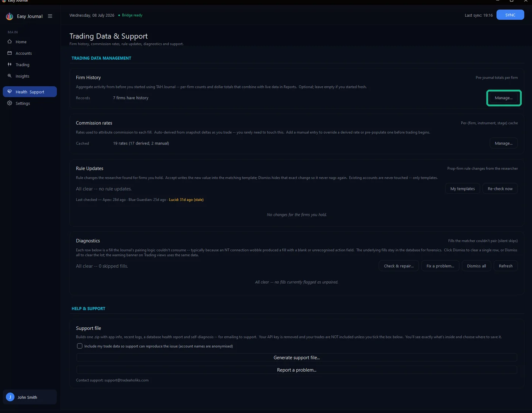Open Firm History Manage button
Viewport: 532px width, 413px height.
pyautogui.click(x=503, y=98)
